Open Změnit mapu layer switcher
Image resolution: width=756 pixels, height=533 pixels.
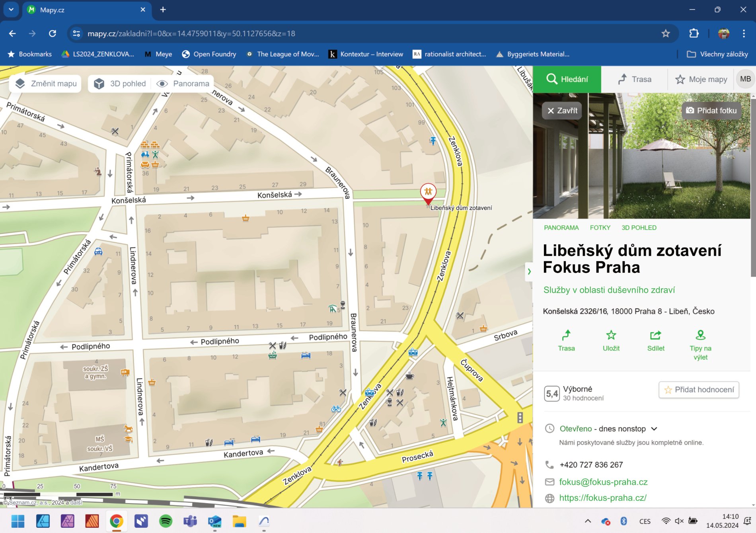[x=46, y=84]
